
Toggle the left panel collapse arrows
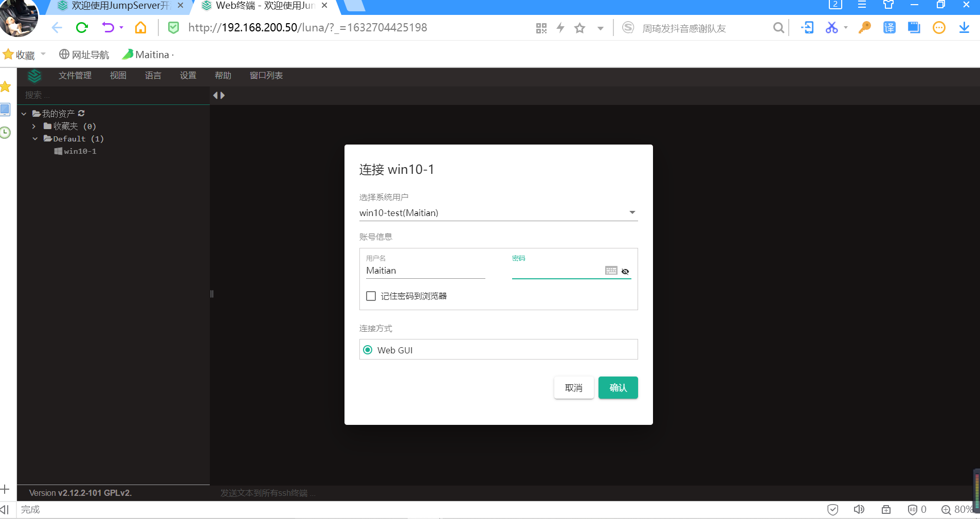(x=219, y=95)
